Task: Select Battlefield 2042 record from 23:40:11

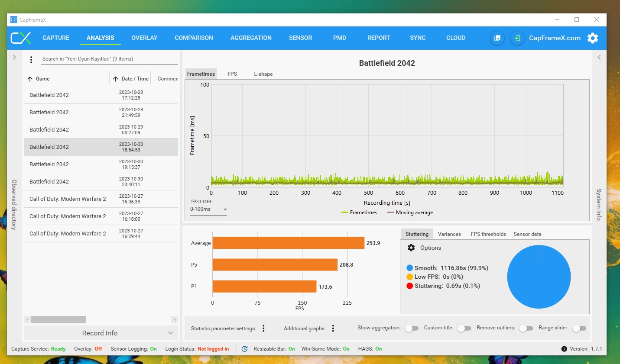Action: (101, 182)
